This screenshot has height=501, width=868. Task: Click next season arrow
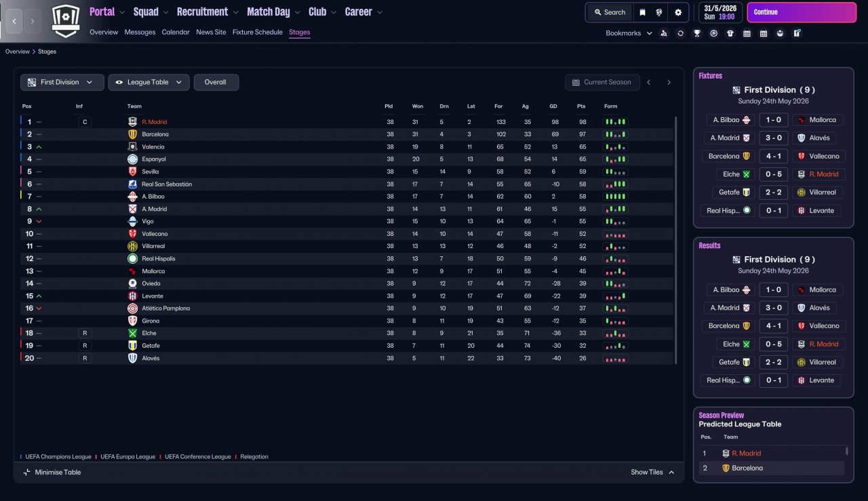[x=669, y=82]
